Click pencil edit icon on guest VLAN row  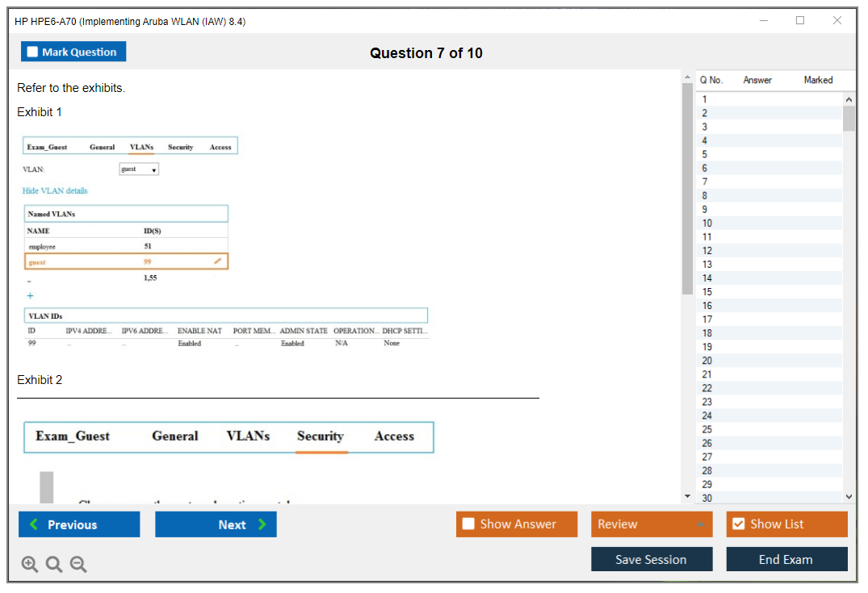217,261
